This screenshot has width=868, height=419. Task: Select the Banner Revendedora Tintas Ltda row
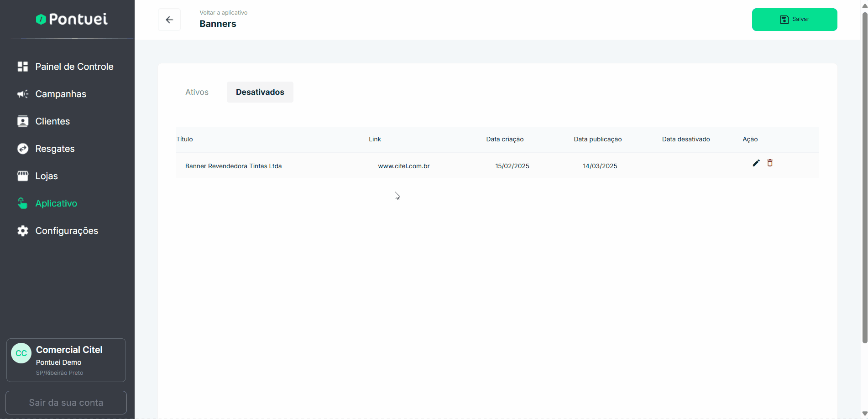[233, 166]
